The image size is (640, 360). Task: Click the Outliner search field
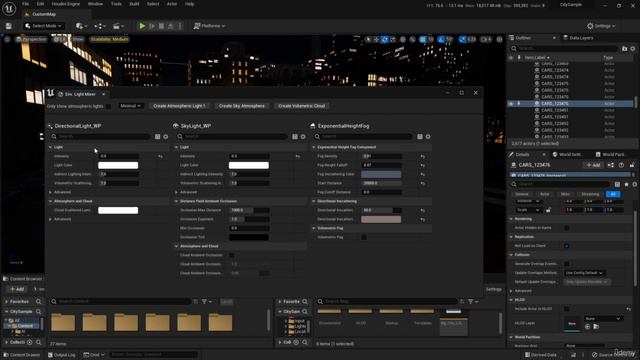[565, 49]
